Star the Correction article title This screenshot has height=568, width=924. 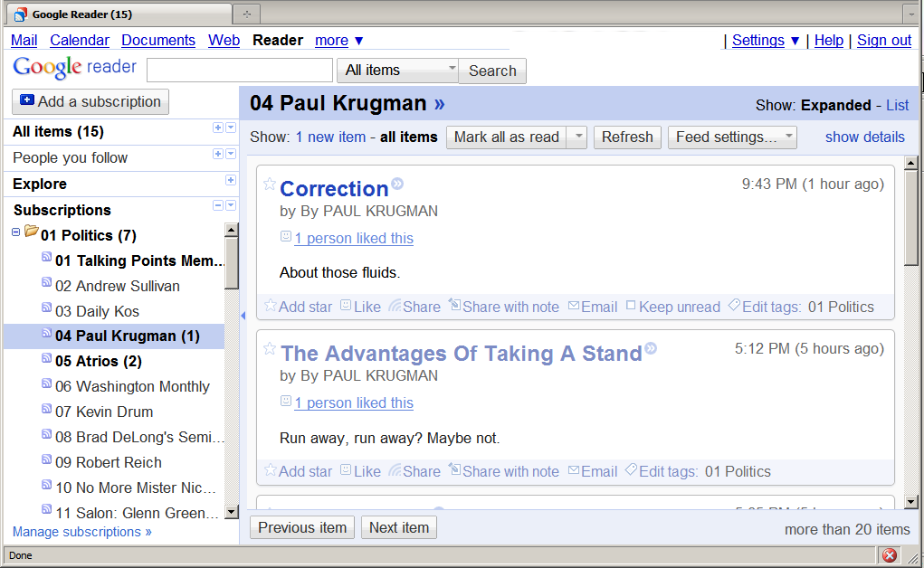click(269, 185)
